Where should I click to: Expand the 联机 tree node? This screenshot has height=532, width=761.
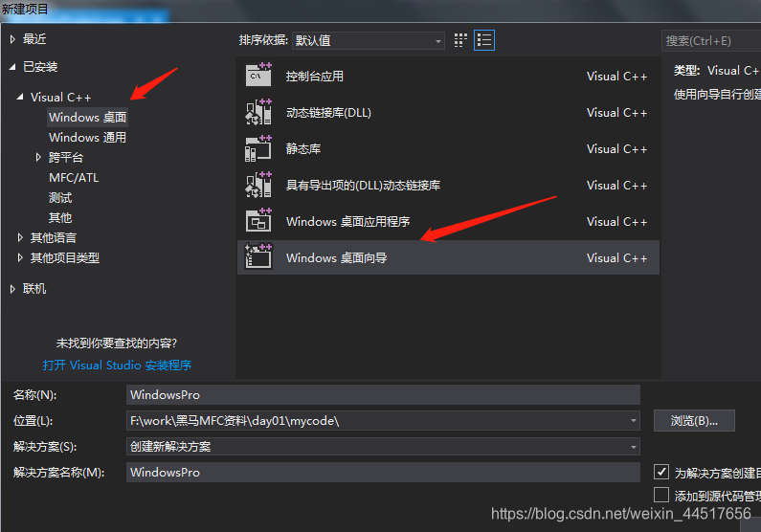tap(12, 289)
